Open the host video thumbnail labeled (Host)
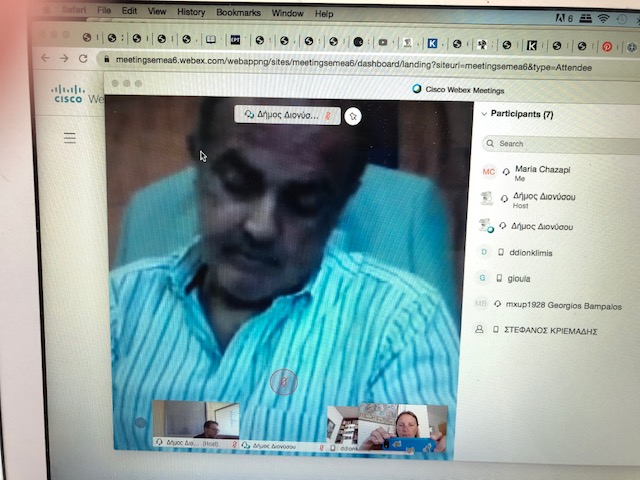This screenshot has width=640, height=480. click(x=196, y=424)
